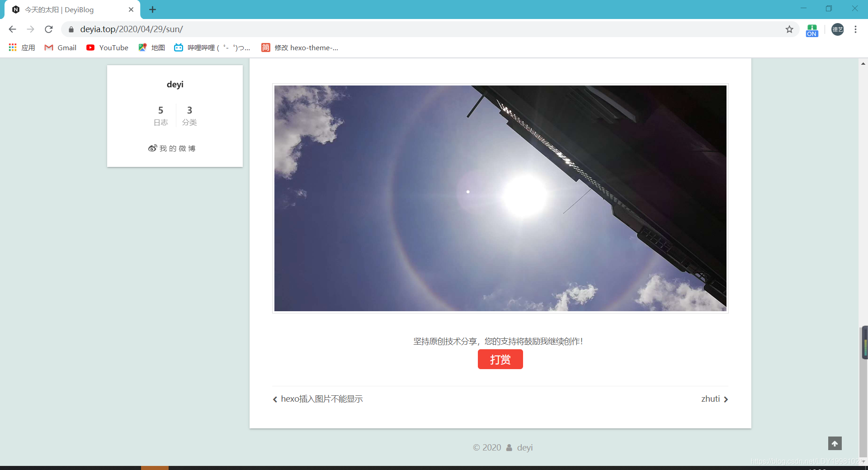Image resolution: width=868 pixels, height=470 pixels.
Task: Open the green ON extension icon
Action: 812,30
